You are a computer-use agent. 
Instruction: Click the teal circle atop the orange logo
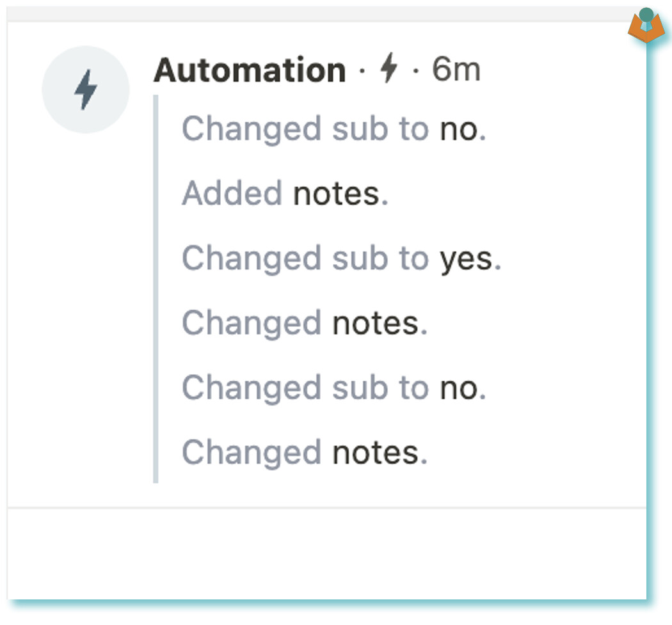click(x=646, y=14)
